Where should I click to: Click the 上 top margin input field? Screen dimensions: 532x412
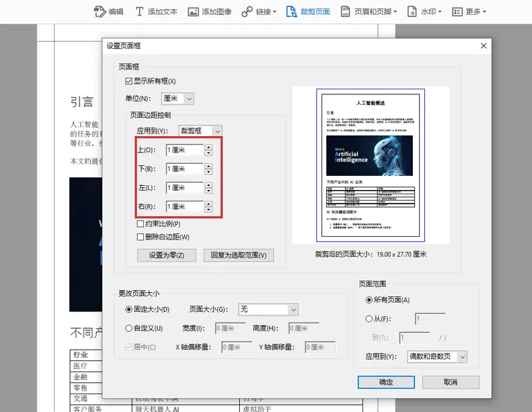coord(185,150)
